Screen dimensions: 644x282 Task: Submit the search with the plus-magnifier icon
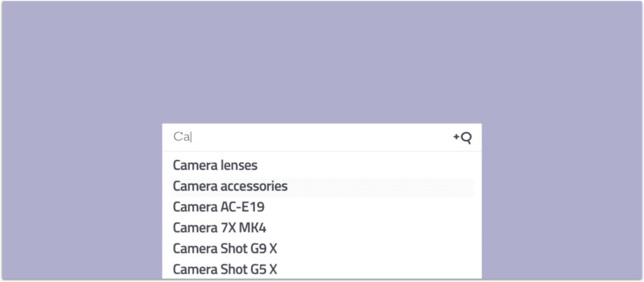(463, 137)
